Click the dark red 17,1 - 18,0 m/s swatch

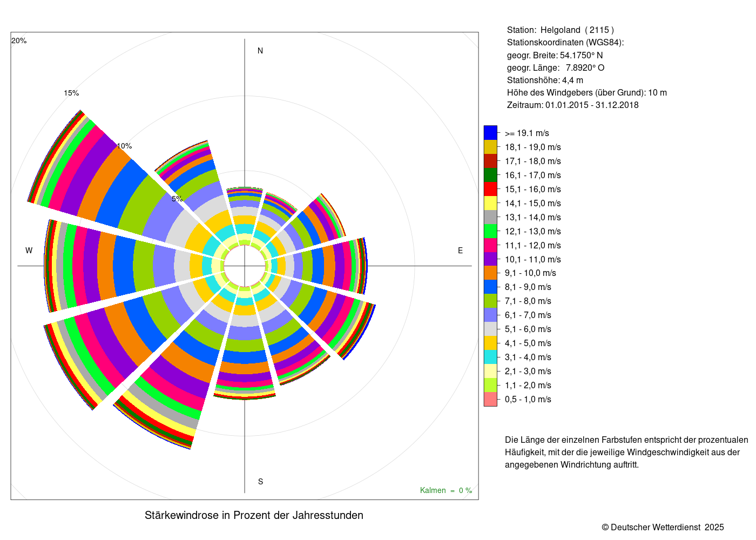[x=490, y=161]
